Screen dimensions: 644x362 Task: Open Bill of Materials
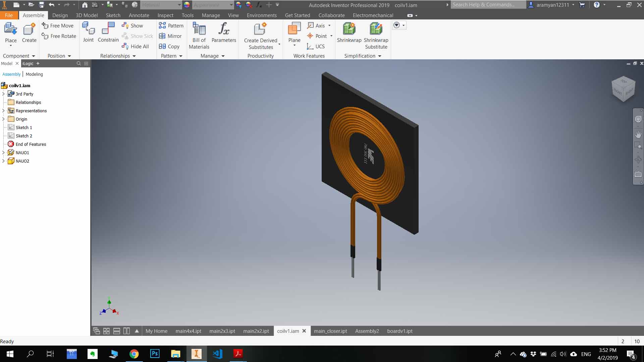[x=199, y=35]
